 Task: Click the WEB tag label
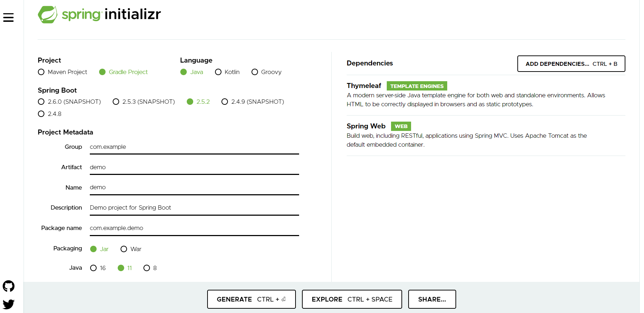[401, 126]
